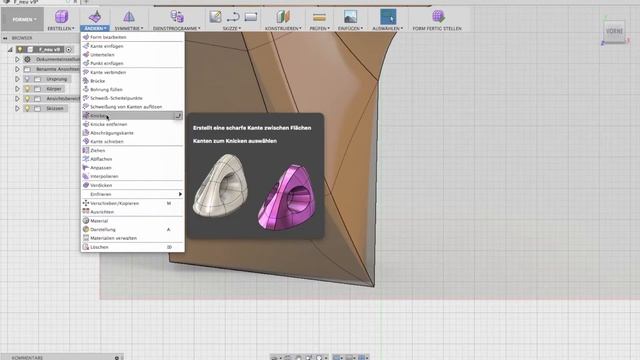This screenshot has height=360, width=640.
Task: Choose Brücke from the menu
Action: tap(133, 81)
